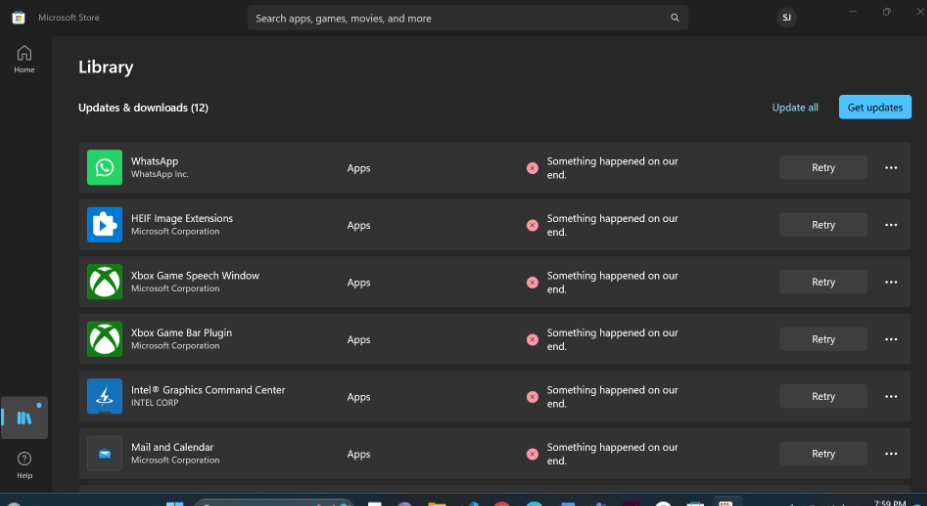This screenshot has height=506, width=927.
Task: Click the Microsoft Store window title
Action: (x=69, y=18)
